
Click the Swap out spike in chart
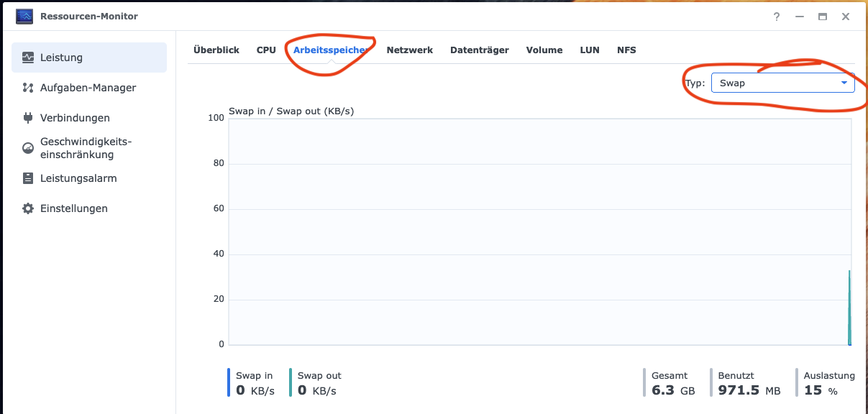coord(849,308)
